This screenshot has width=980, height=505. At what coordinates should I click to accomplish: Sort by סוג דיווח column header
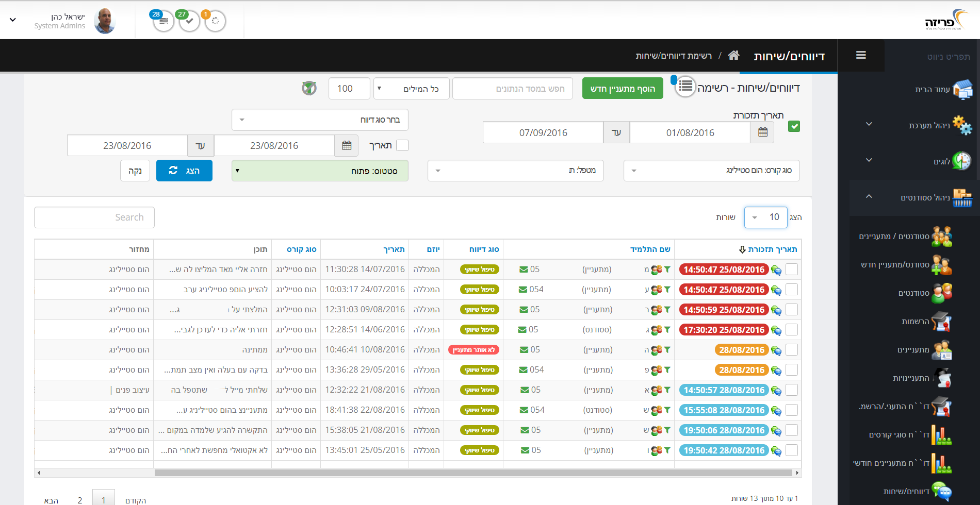coord(484,249)
